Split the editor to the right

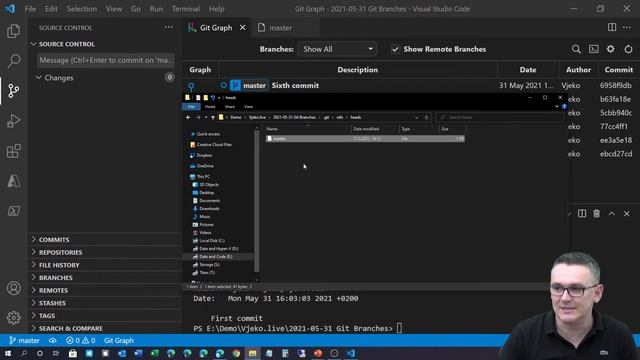pyautogui.click(x=612, y=27)
